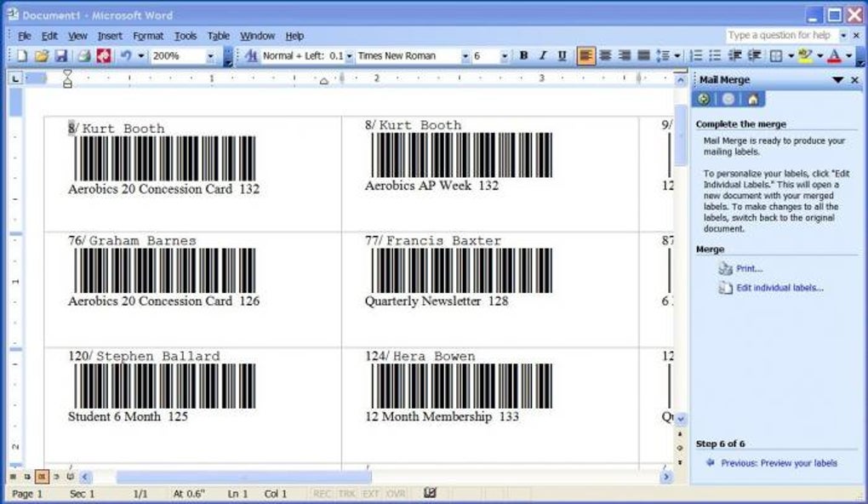Viewport: 868px width, 504px height.
Task: Apply outside border to selection
Action: click(x=776, y=55)
